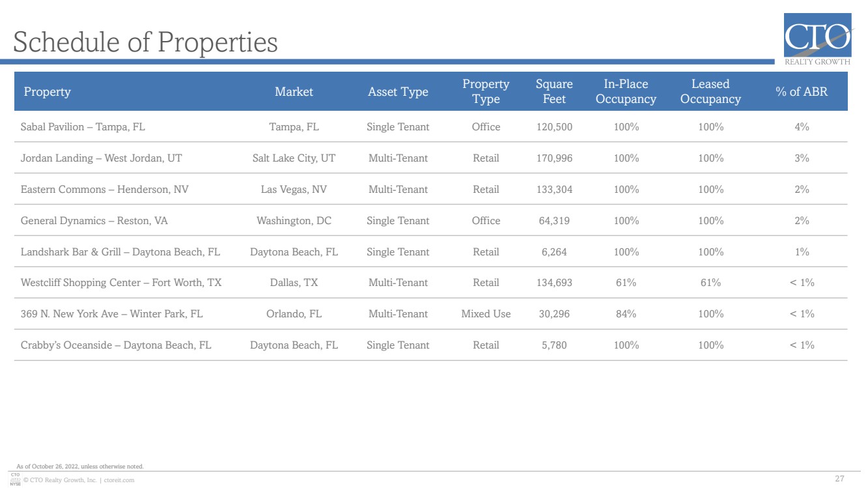
Task: Click the Property Type column header
Action: [486, 91]
